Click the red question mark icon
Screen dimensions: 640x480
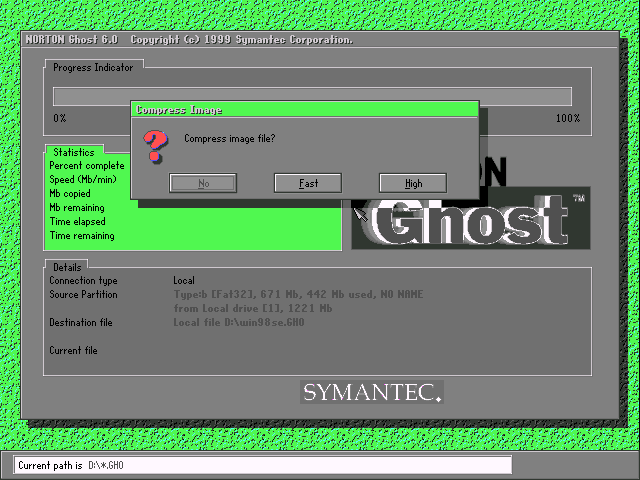coord(156,146)
